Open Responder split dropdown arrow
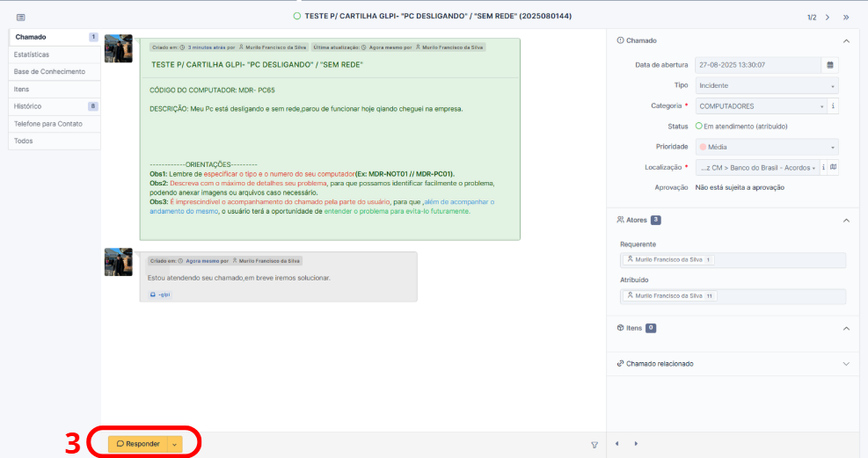 pos(175,444)
